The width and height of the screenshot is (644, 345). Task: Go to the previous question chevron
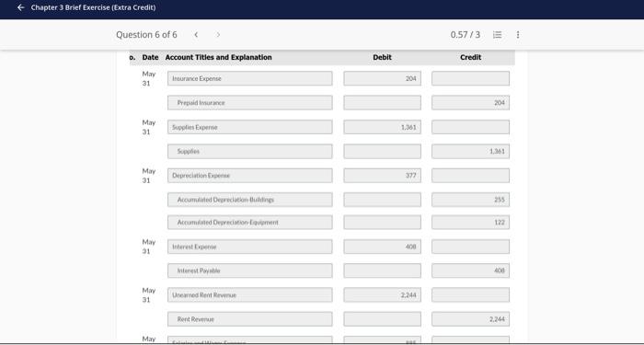coord(196,35)
